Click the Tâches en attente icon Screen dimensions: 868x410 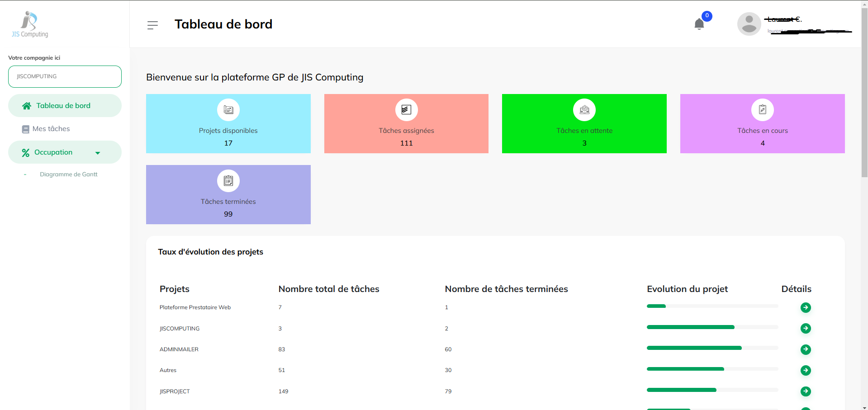[584, 110]
